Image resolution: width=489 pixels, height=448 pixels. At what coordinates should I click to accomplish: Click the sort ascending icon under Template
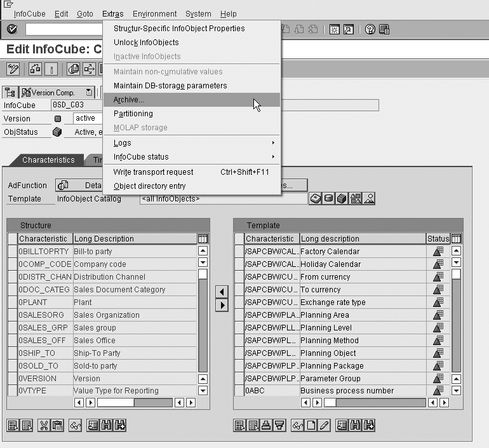pyautogui.click(x=266, y=426)
